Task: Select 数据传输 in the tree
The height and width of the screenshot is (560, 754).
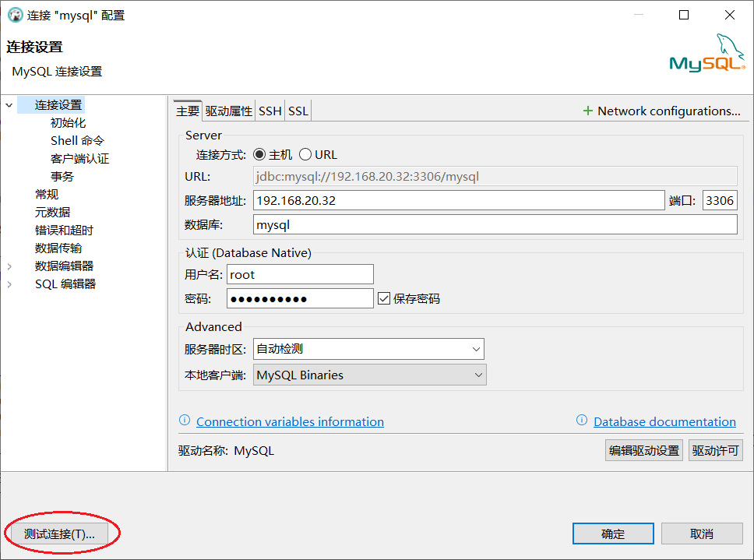Action: tap(58, 248)
